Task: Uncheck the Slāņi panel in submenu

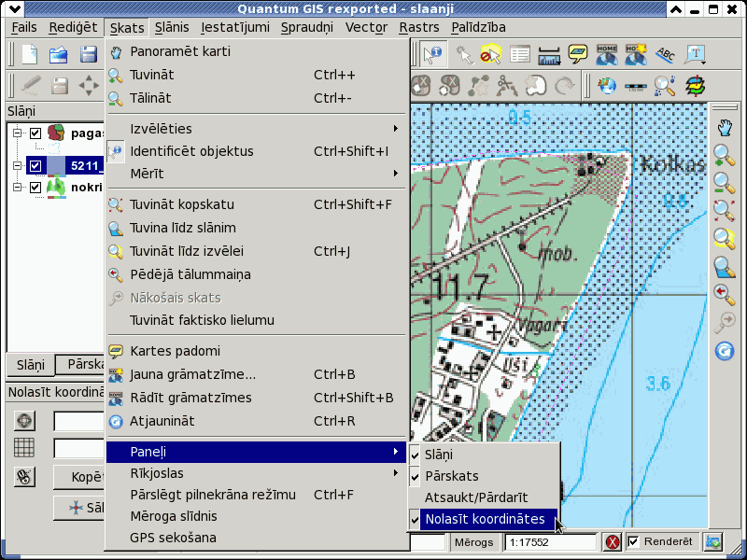Action: 484,455
